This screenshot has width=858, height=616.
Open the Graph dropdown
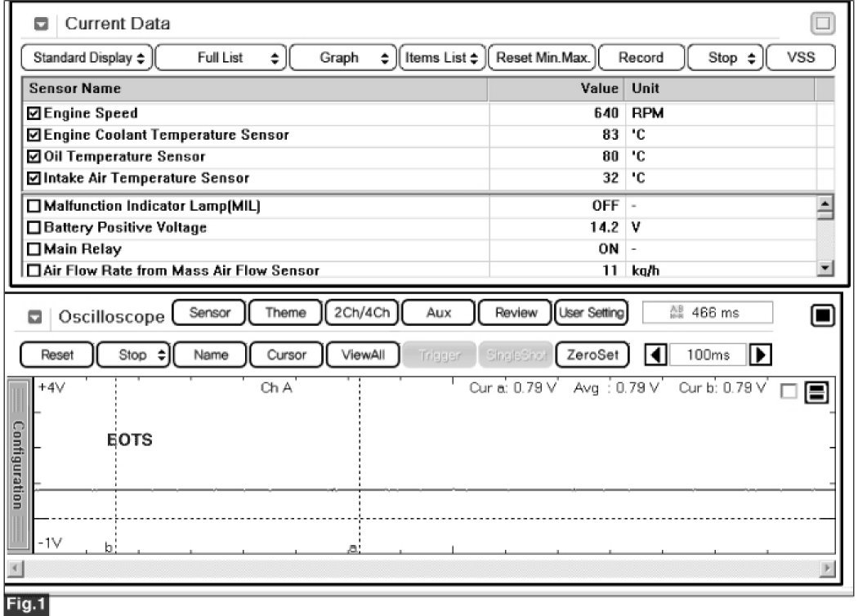click(x=343, y=57)
